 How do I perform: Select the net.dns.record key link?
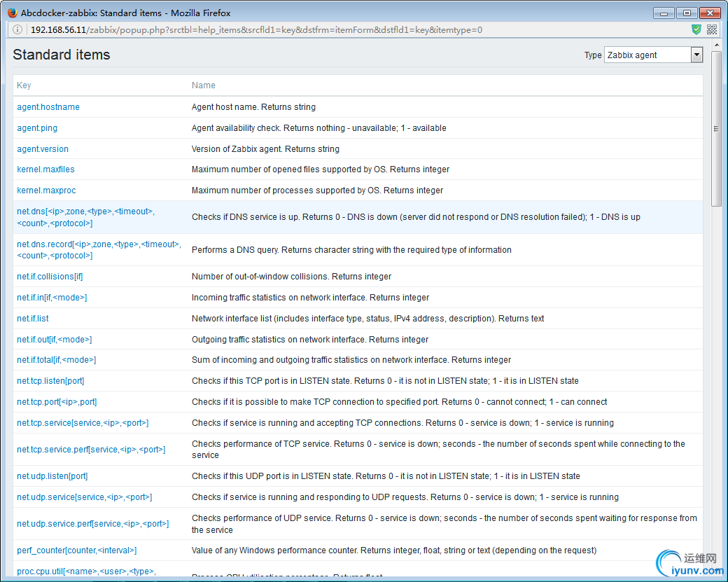click(x=99, y=249)
